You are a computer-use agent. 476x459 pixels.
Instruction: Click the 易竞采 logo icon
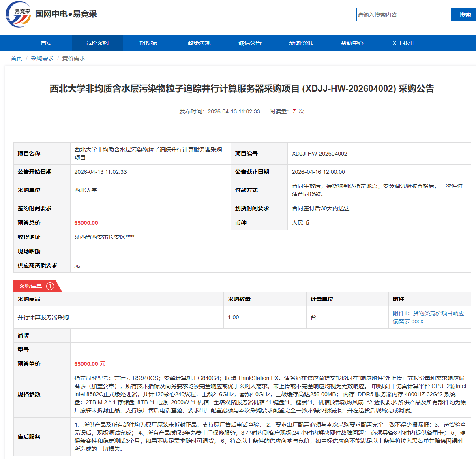pyautogui.click(x=18, y=15)
